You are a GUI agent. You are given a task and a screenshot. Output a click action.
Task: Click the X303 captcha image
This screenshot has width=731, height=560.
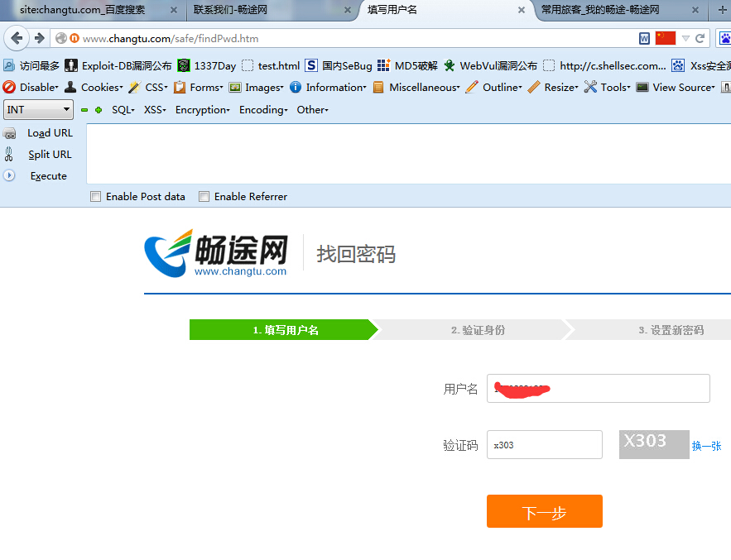(654, 444)
